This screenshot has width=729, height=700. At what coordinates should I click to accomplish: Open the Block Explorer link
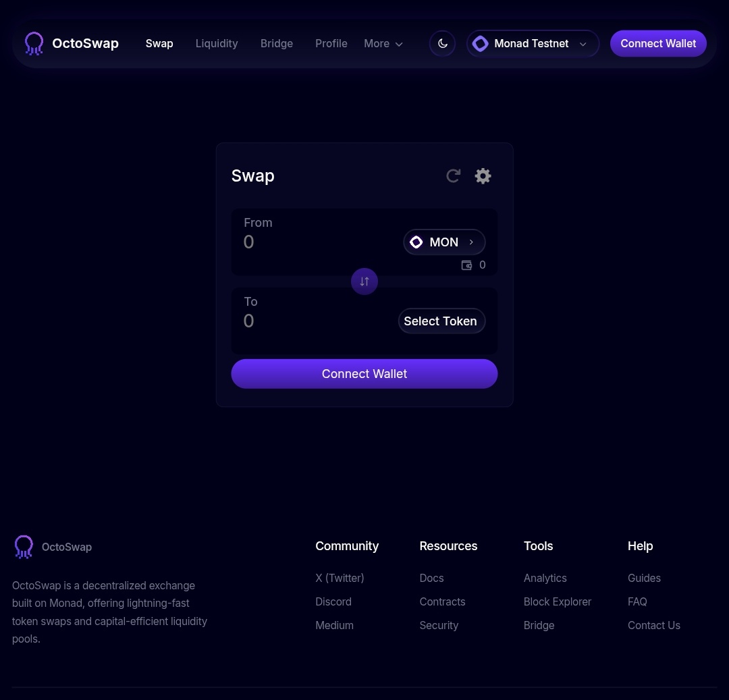pyautogui.click(x=558, y=602)
